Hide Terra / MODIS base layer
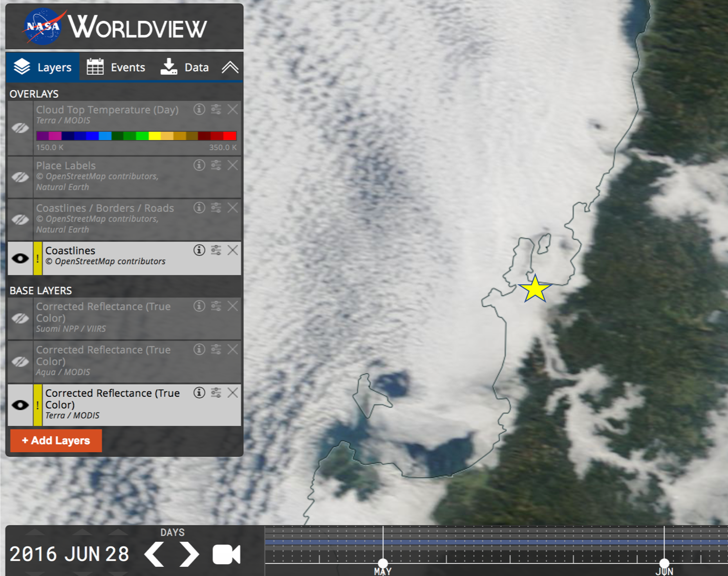Screen dimensions: 728x576 point(20,405)
